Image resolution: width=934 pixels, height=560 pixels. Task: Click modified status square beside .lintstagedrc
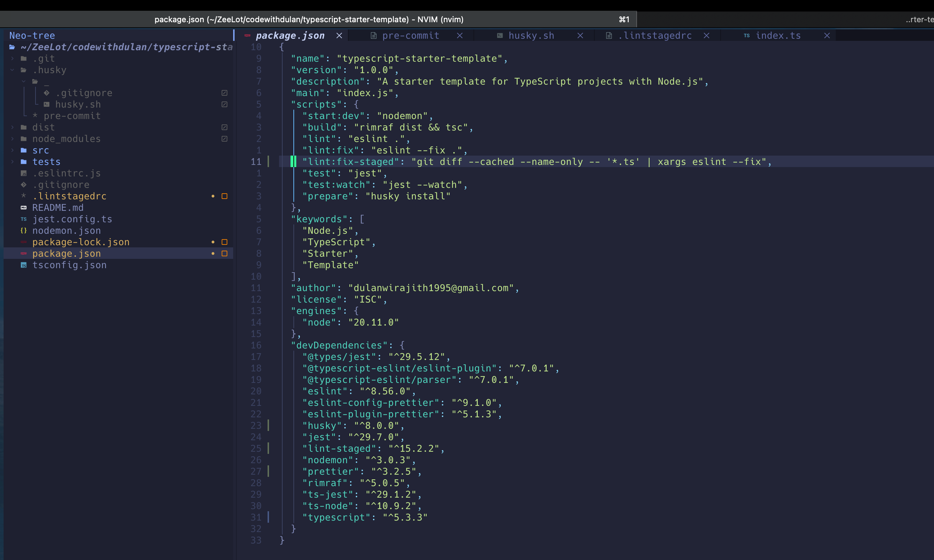click(224, 196)
